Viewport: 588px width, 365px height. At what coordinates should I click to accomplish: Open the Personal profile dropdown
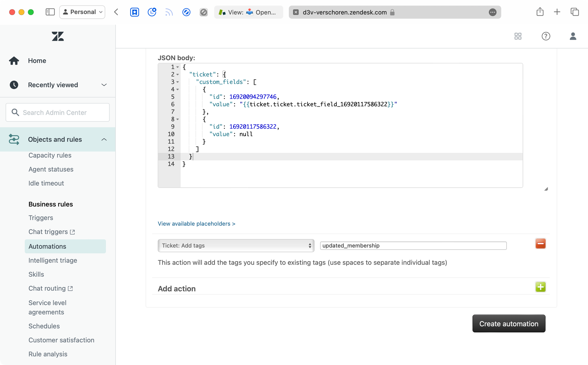pyautogui.click(x=82, y=12)
